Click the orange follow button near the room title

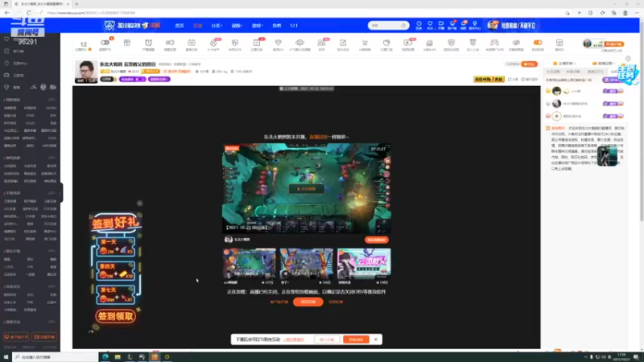click(529, 64)
